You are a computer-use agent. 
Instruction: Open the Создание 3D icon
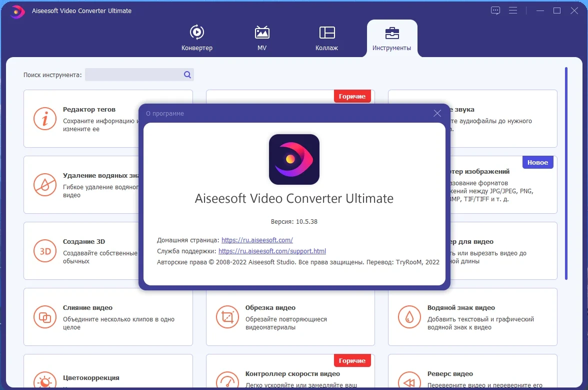pos(45,251)
